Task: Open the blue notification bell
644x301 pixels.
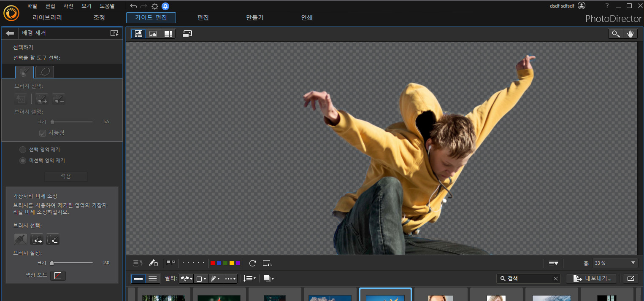Action: coord(165,6)
